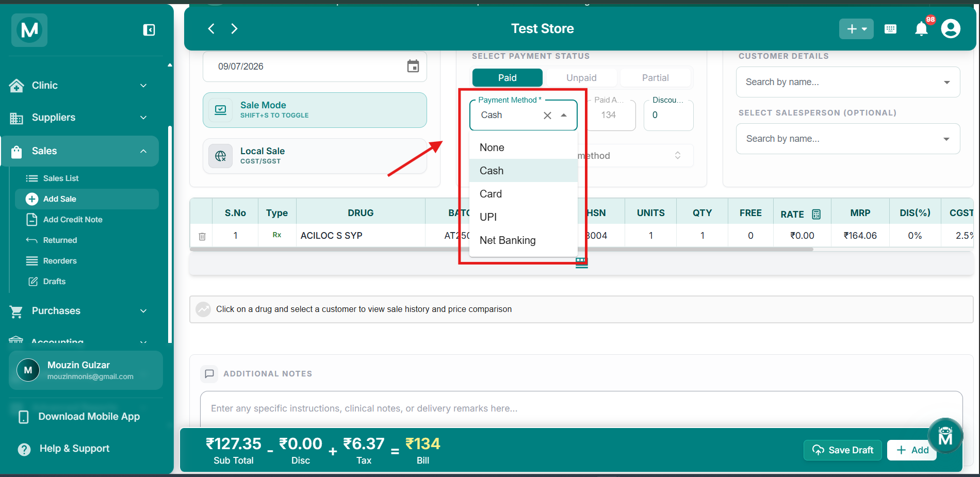Open user profile avatar

(951, 28)
